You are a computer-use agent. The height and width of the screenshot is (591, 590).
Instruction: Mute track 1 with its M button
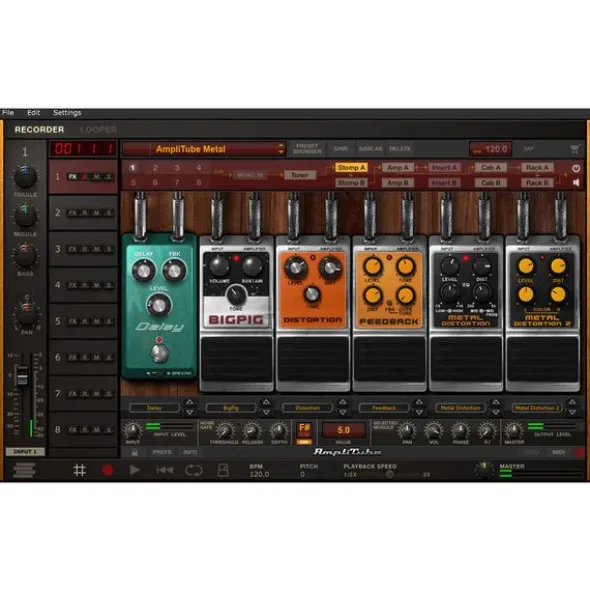[x=97, y=176]
